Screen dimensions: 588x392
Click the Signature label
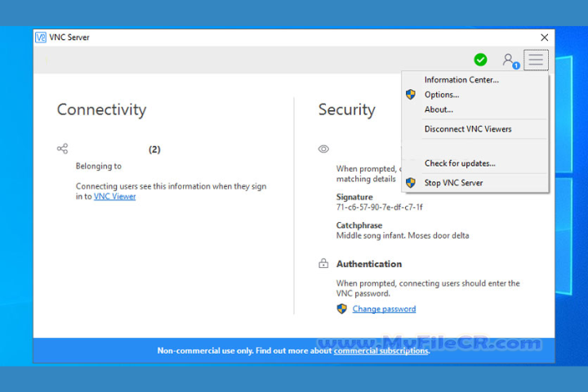pos(354,197)
